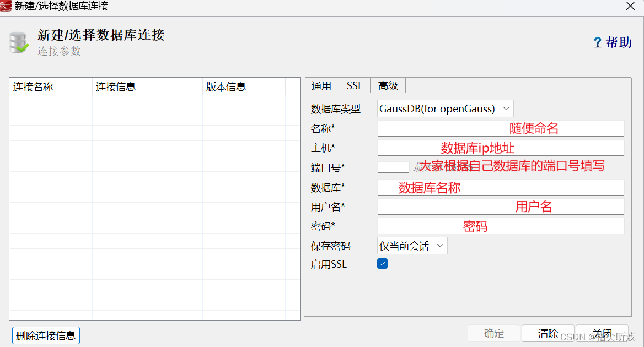This screenshot has height=347, width=644.
Task: Click the database connection icon near the dialog title
Action: (18, 44)
